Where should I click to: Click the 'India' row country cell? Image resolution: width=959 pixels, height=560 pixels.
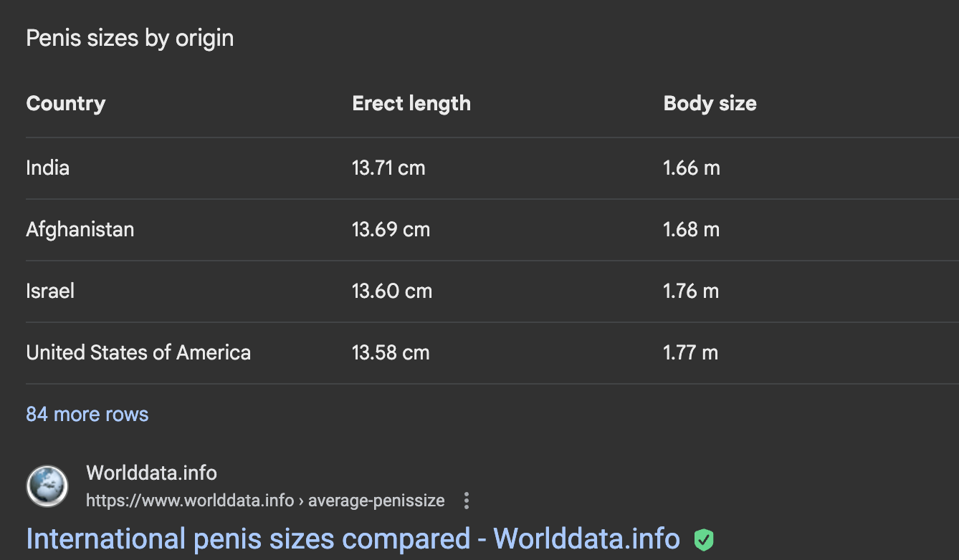(x=48, y=168)
